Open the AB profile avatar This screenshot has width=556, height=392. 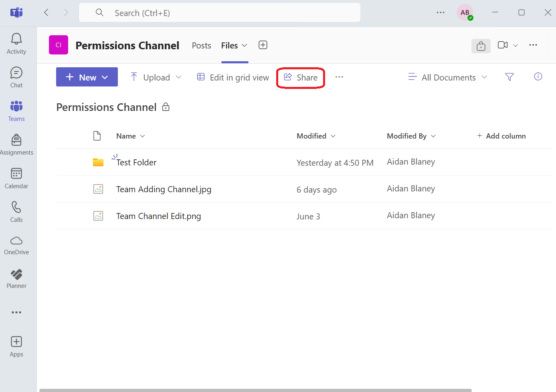click(465, 12)
